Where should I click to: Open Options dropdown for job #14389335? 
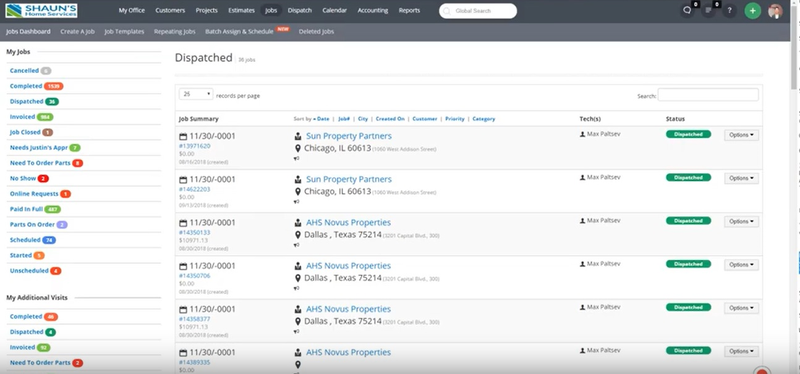pos(741,352)
